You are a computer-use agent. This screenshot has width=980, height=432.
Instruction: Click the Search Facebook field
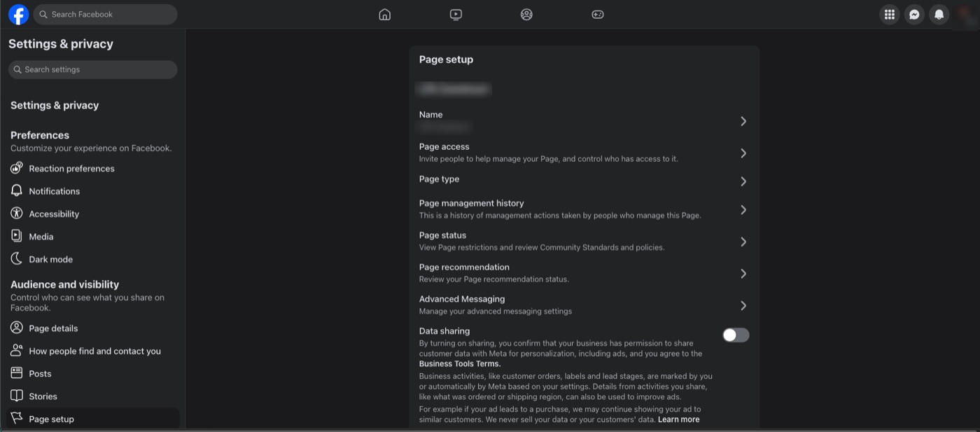point(105,14)
